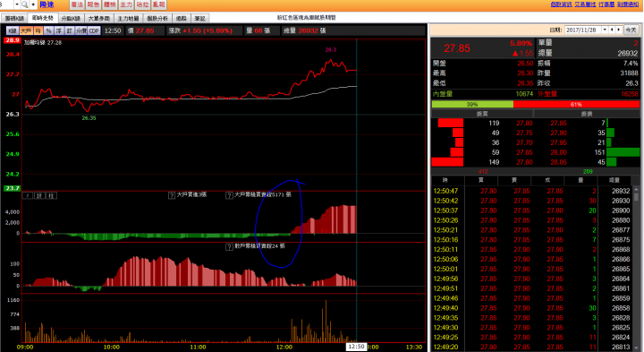This screenshot has width=644, height=352.
Task: Open the 個股資訊 link at top right
Action: click(x=561, y=4)
